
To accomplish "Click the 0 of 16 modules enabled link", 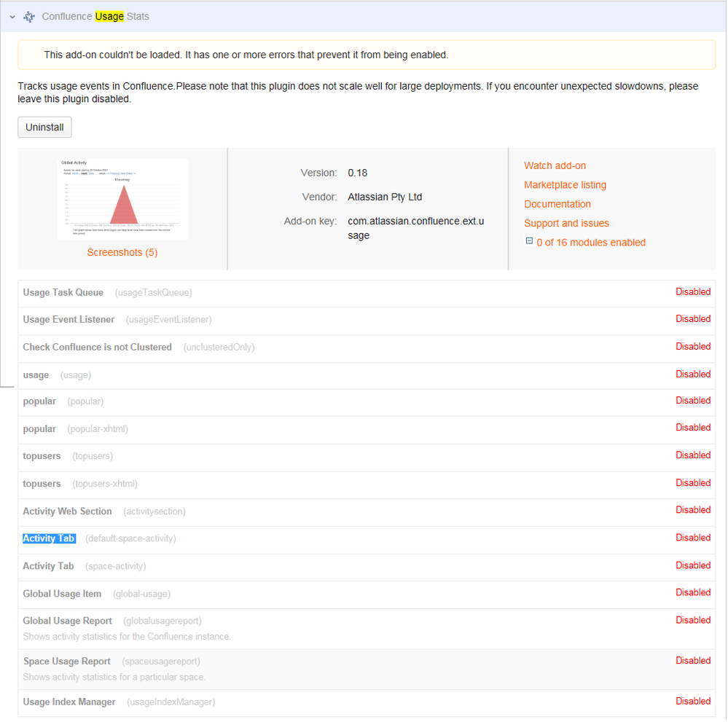I will (591, 243).
